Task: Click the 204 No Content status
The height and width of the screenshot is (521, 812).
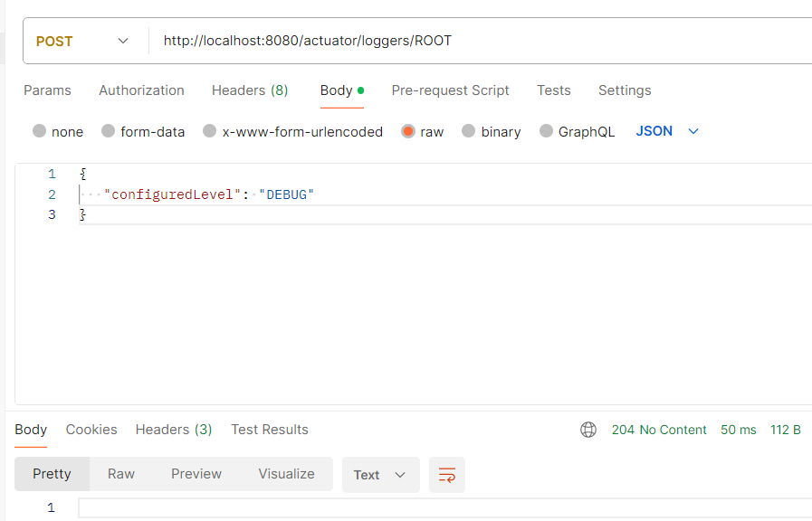Action: click(659, 430)
